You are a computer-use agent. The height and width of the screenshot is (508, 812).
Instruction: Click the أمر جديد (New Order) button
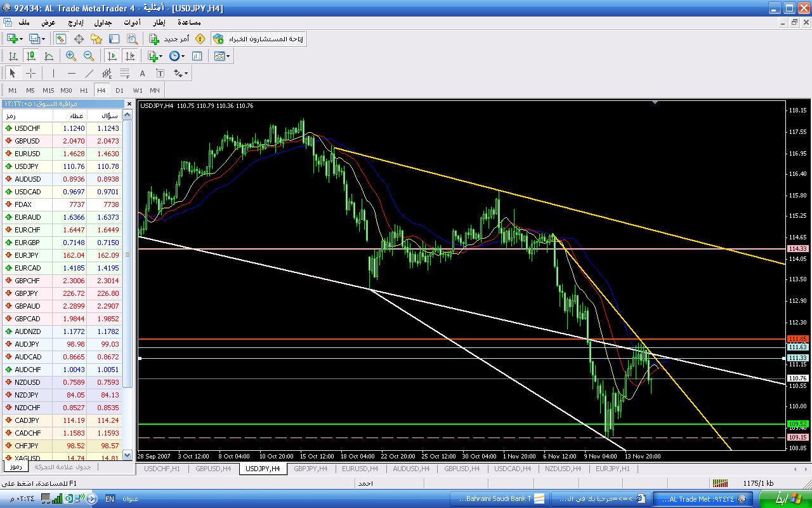(169, 39)
